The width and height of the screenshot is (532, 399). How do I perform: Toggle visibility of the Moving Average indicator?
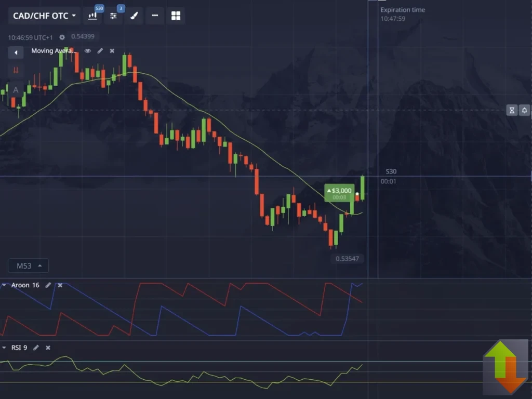(88, 50)
